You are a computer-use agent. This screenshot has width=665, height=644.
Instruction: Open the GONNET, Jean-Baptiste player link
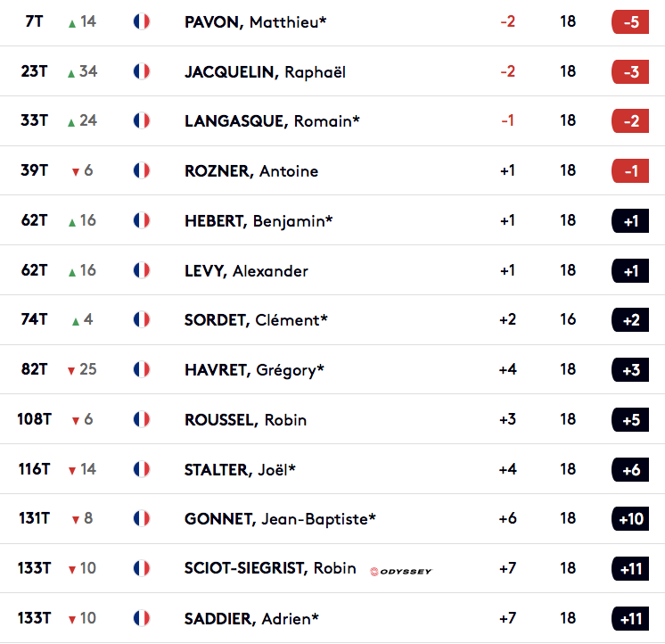coord(280,519)
